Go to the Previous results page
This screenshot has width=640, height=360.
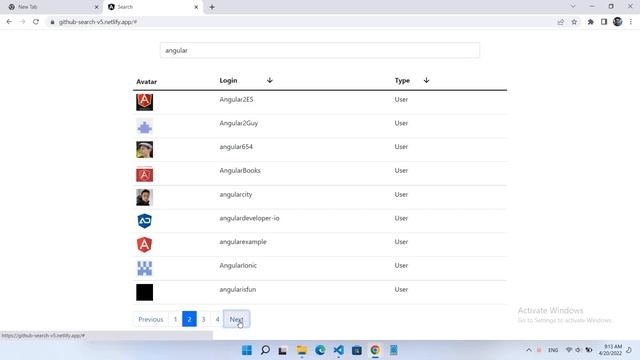[x=151, y=319]
